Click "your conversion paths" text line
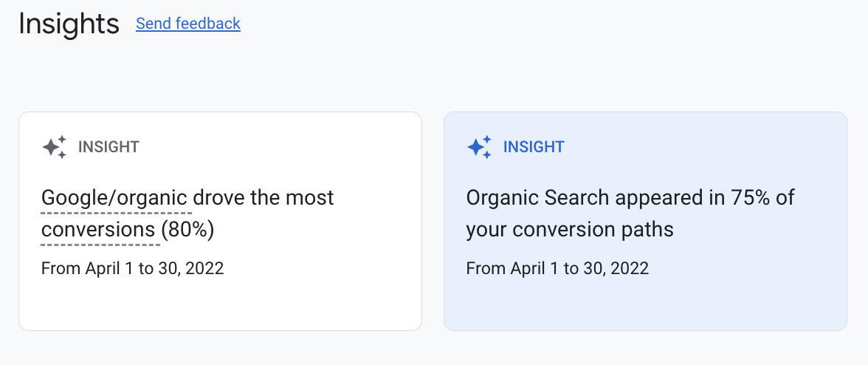The height and width of the screenshot is (365, 868). (x=570, y=230)
